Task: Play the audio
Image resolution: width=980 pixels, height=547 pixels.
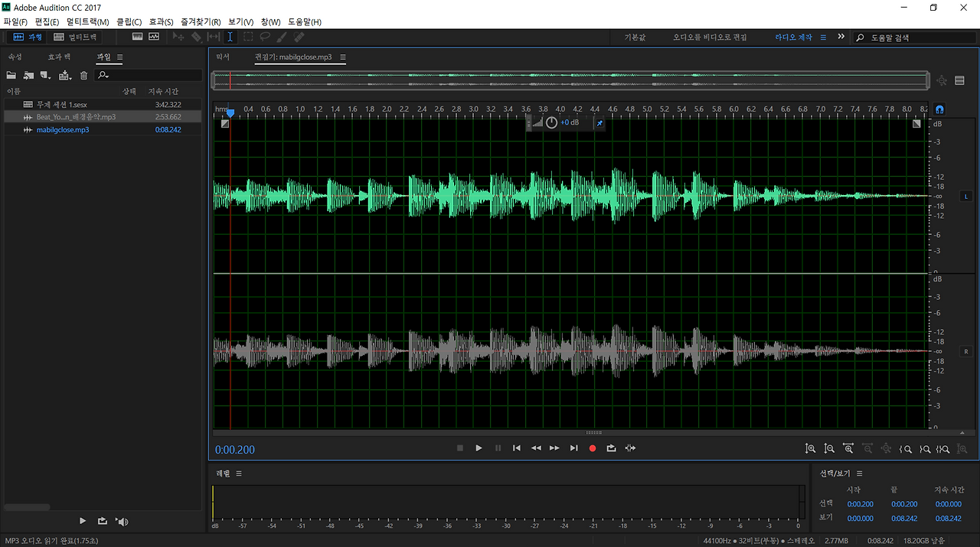Action: tap(479, 448)
